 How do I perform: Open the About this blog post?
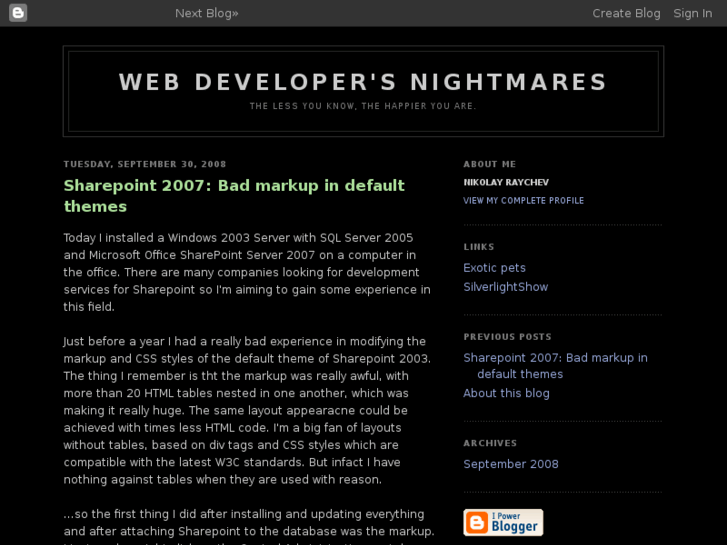tap(506, 393)
